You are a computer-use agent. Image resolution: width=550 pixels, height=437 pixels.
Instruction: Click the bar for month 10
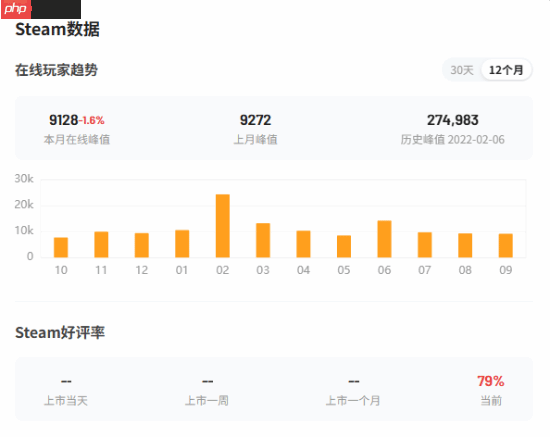click(61, 248)
